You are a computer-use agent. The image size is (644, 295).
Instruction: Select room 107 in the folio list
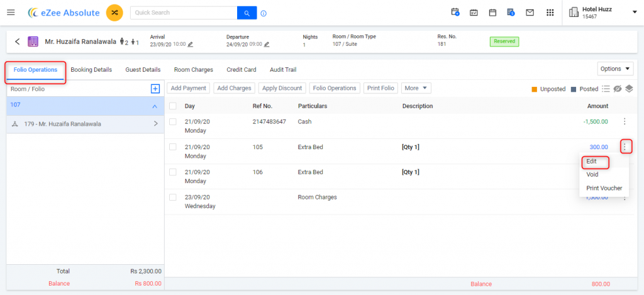[85, 106]
